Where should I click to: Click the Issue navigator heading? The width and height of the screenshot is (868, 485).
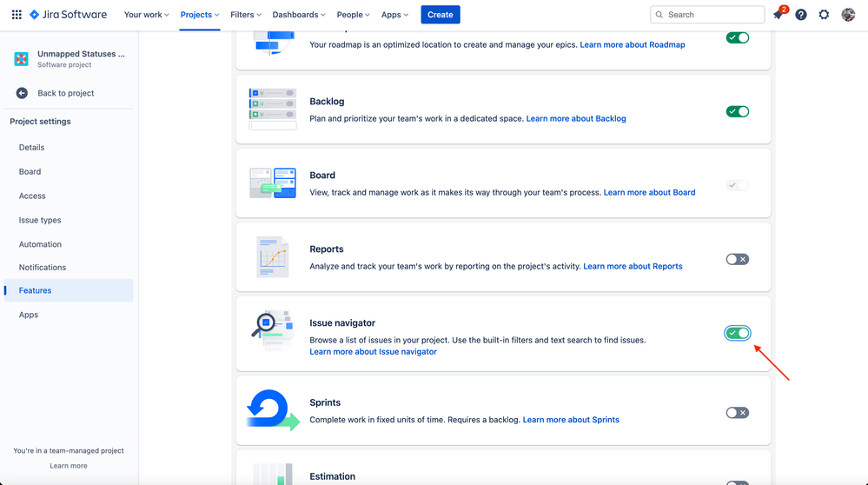point(342,322)
